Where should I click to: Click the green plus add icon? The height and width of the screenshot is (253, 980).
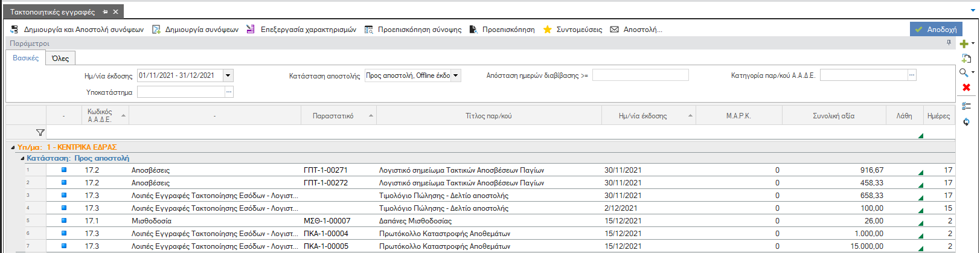(x=964, y=43)
